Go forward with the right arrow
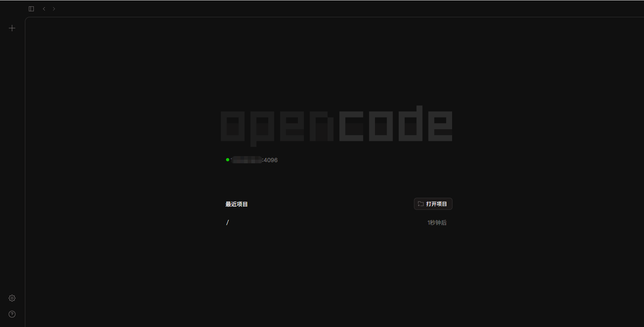This screenshot has height=327, width=644. 54,9
